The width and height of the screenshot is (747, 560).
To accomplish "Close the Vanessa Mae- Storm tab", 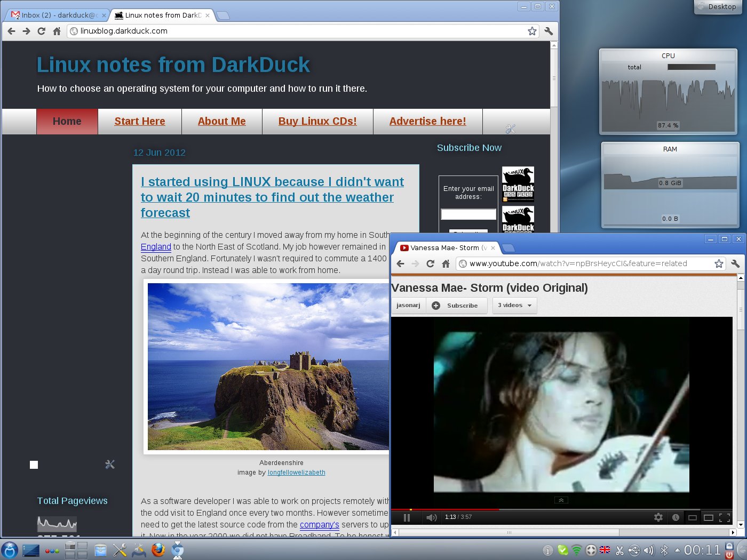I will click(x=493, y=248).
